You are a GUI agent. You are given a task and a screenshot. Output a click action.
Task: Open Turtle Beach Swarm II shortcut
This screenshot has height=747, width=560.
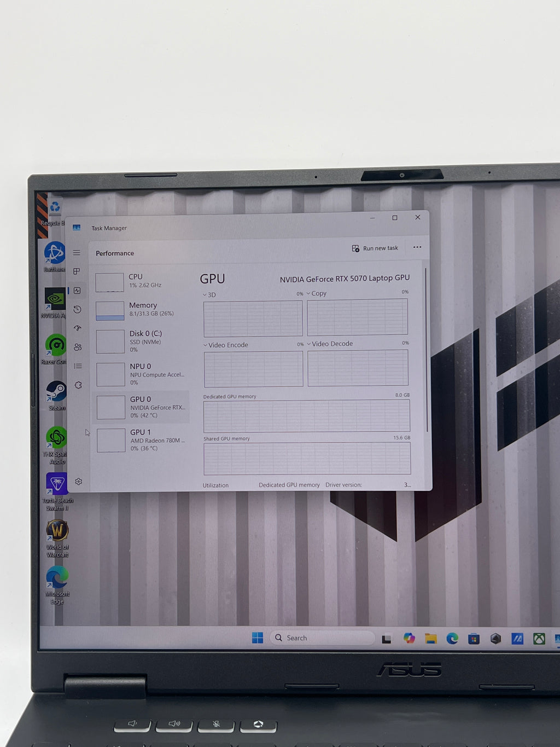(x=57, y=491)
